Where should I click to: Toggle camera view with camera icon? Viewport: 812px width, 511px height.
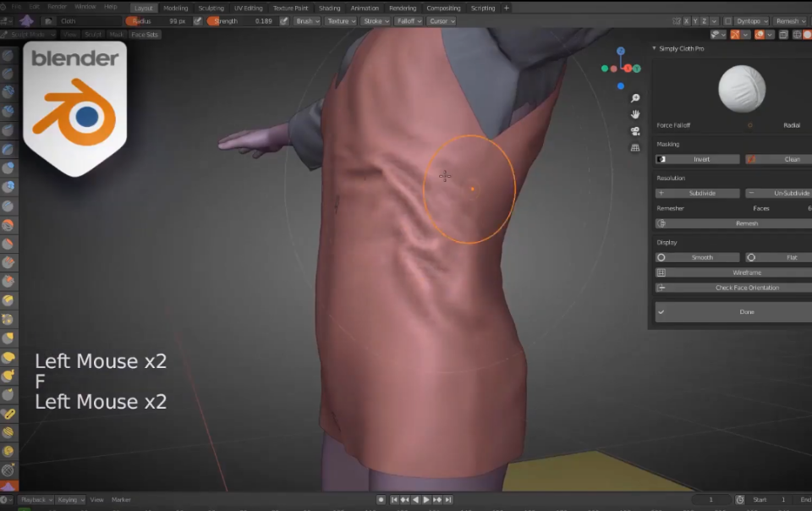635,131
